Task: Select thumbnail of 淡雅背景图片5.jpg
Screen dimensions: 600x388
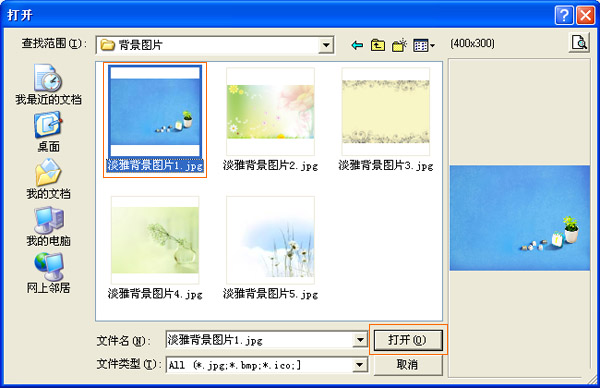Action: [271, 240]
